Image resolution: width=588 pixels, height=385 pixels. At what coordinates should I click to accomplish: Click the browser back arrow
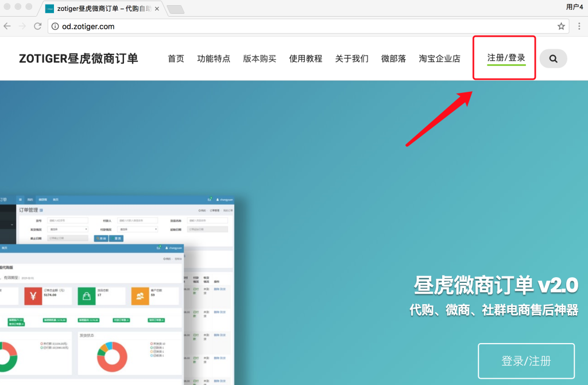coord(7,26)
